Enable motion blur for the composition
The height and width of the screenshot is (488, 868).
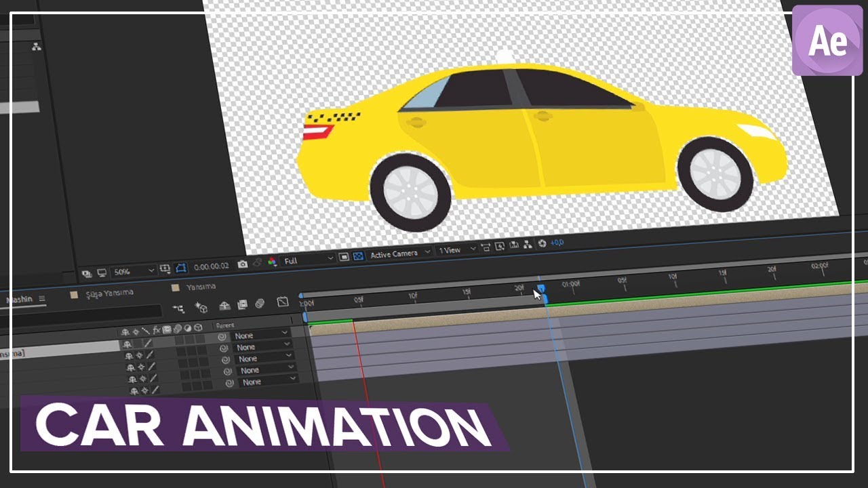pyautogui.click(x=260, y=304)
